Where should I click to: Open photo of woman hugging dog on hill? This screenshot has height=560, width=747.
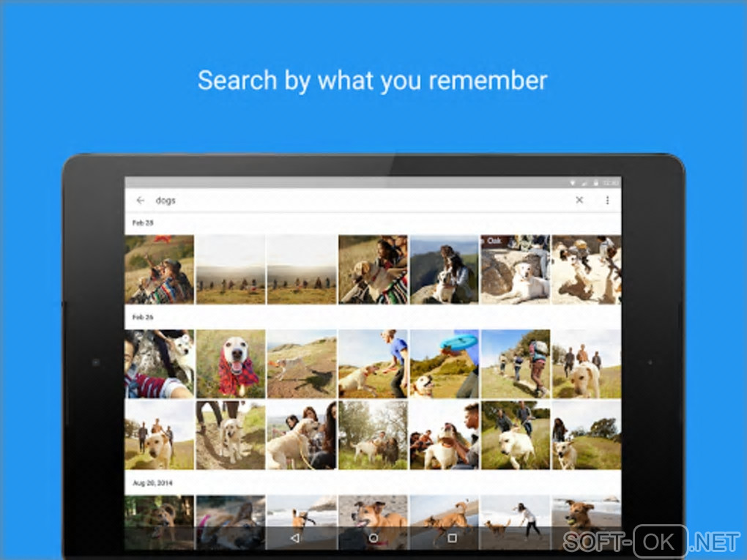click(445, 269)
